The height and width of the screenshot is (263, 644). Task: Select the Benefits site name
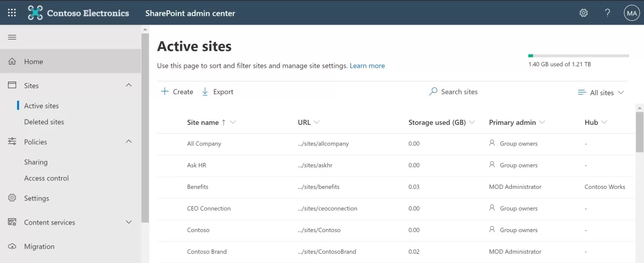click(x=198, y=187)
